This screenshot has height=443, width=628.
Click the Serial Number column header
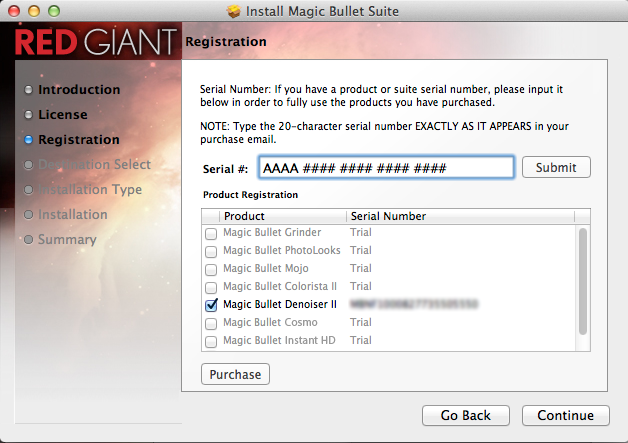pyautogui.click(x=460, y=216)
